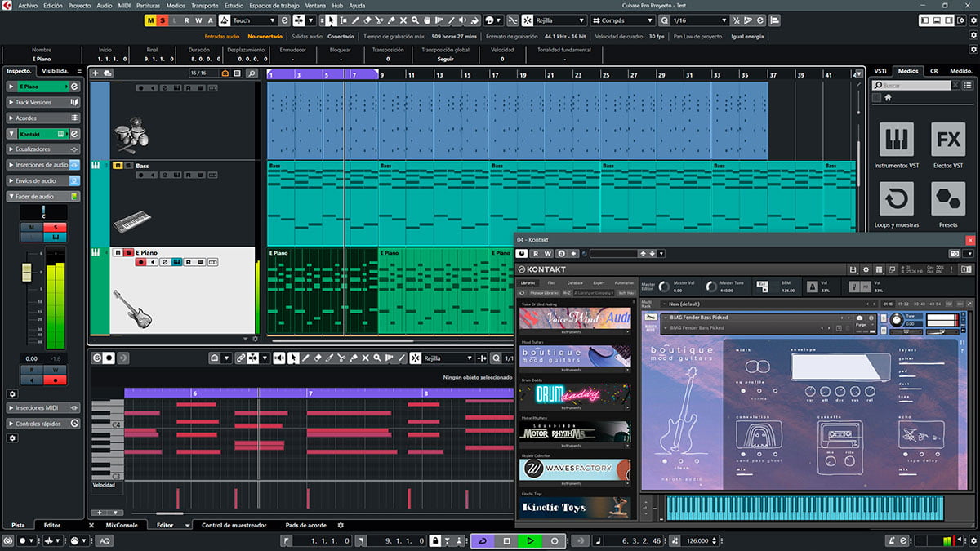Click the Boutique Mood Guitars library banner

[x=576, y=355]
